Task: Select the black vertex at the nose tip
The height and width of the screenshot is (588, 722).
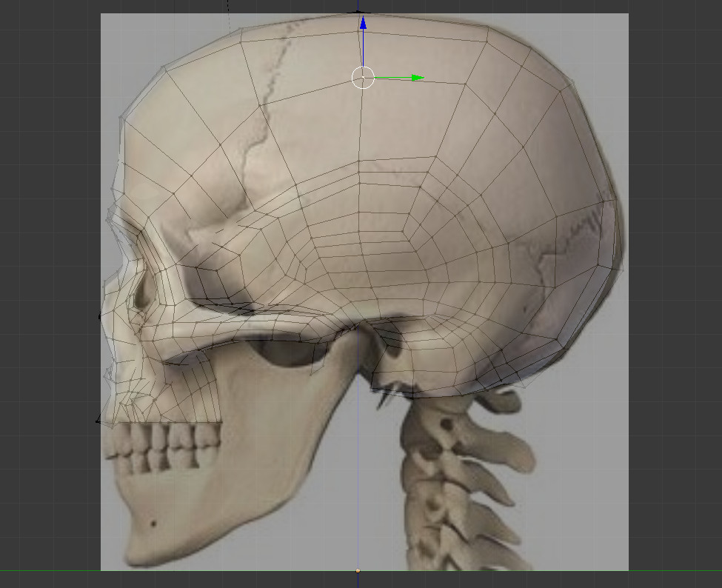Action: (100, 316)
